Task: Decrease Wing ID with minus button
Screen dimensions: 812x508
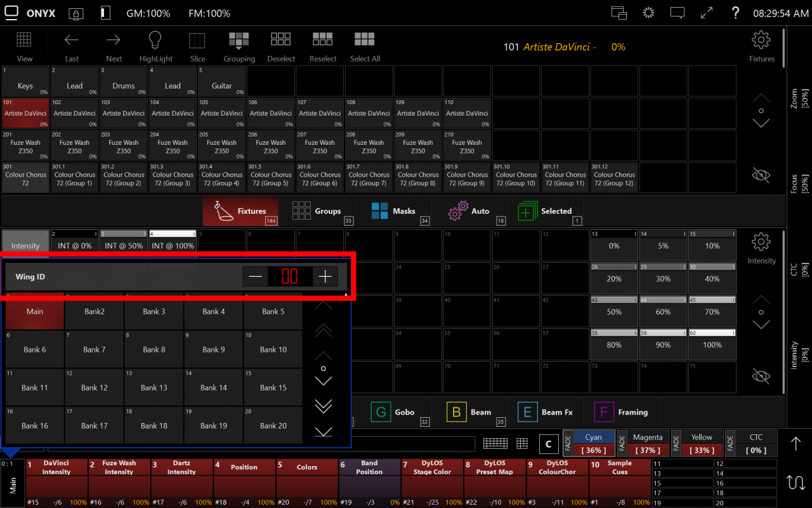Action: pyautogui.click(x=255, y=276)
